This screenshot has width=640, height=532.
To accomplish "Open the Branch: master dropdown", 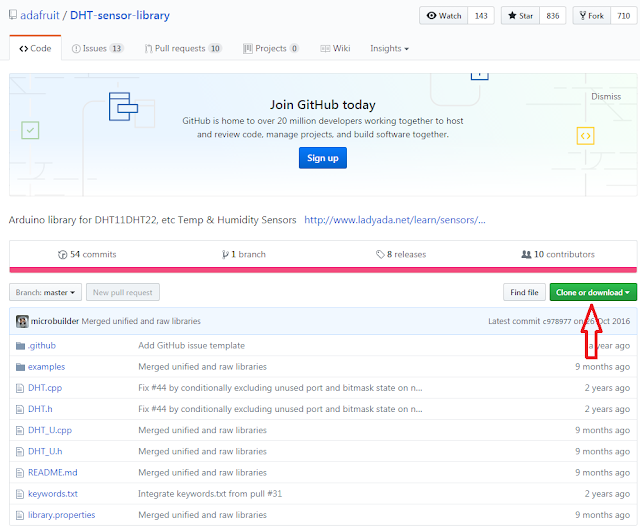I will 45,292.
